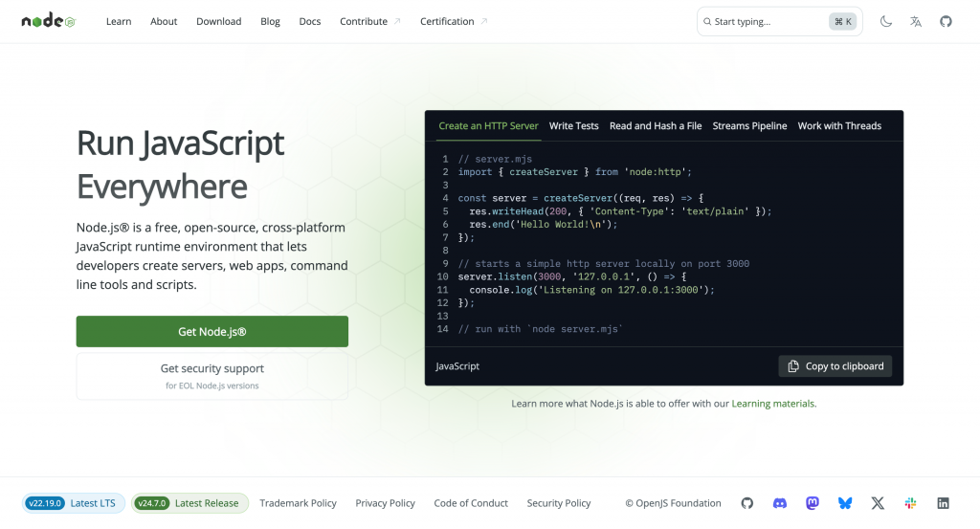
Task: Click the arrow icon beside Contribute
Action: (x=397, y=21)
